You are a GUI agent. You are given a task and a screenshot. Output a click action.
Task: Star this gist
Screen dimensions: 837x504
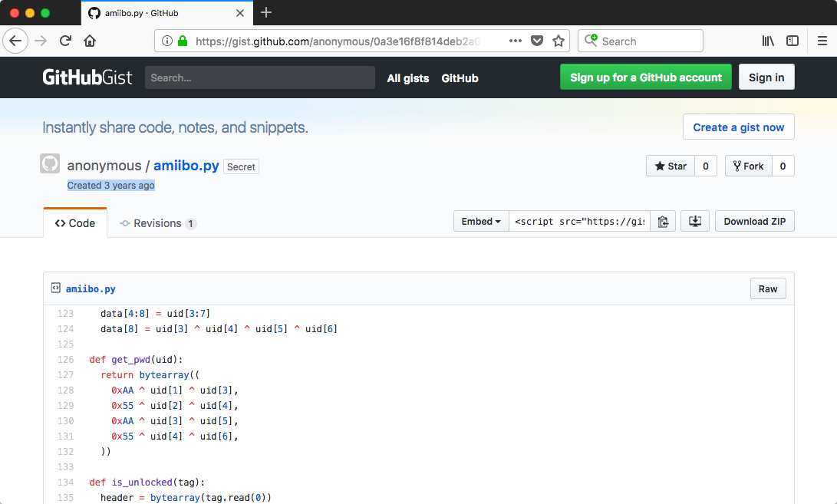point(671,166)
